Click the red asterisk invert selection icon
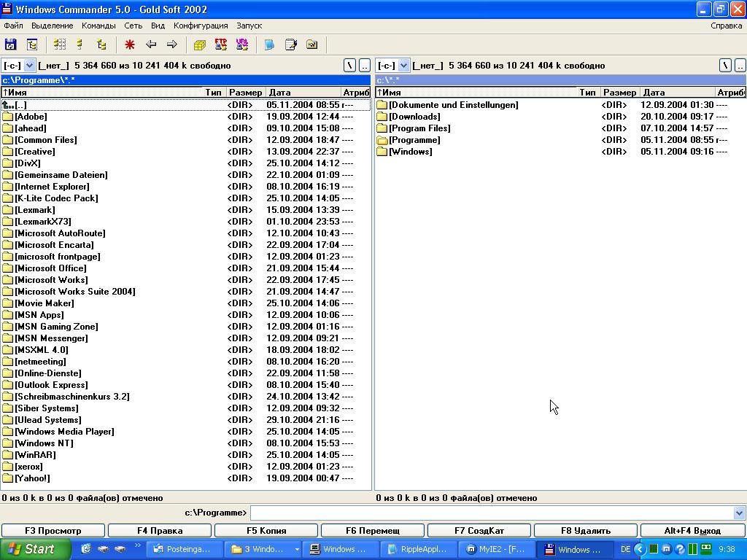The width and height of the screenshot is (747, 560). coord(130,44)
